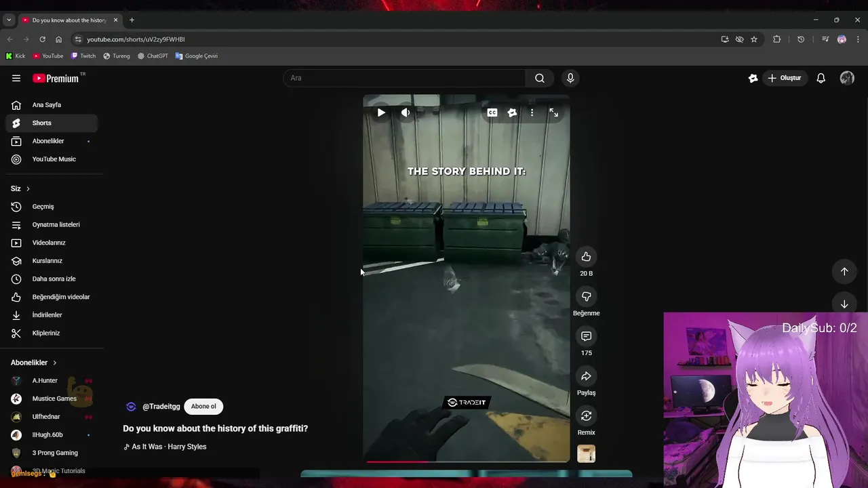Screen dimensions: 868x488
Task: Click the Abone ol subscribe button
Action: [203, 407]
